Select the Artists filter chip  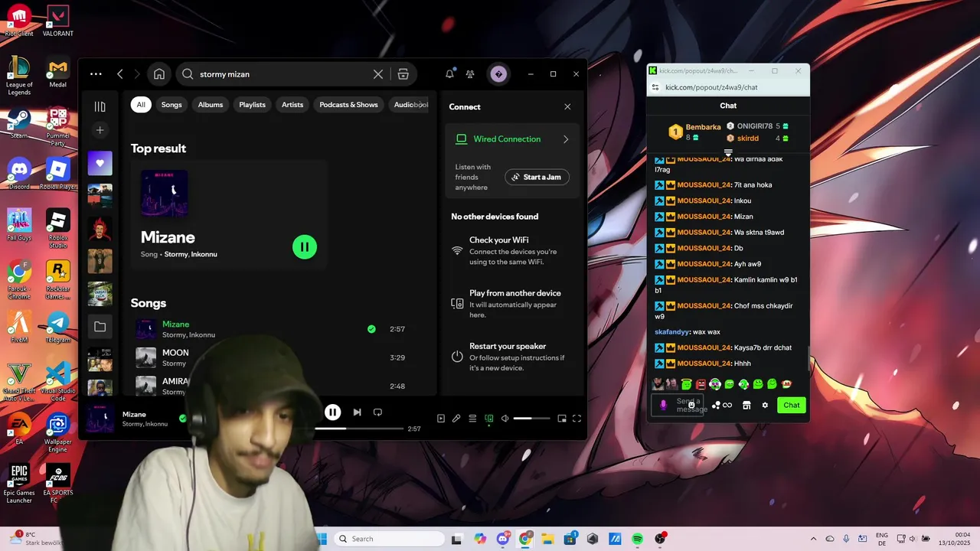[x=292, y=105]
